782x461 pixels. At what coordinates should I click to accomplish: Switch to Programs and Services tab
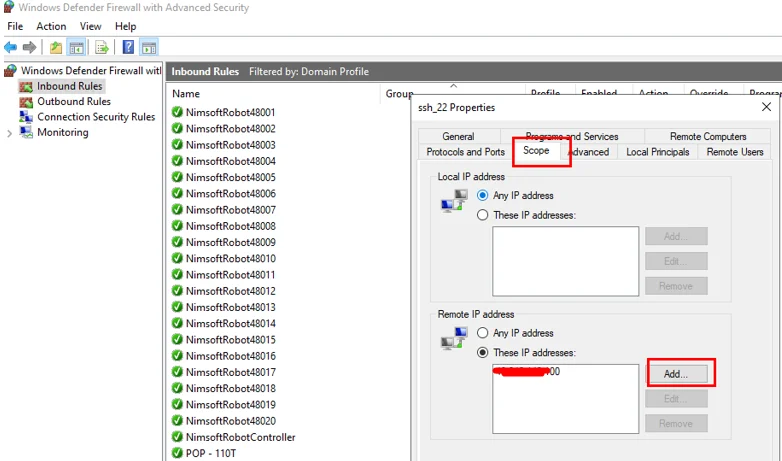tap(572, 136)
